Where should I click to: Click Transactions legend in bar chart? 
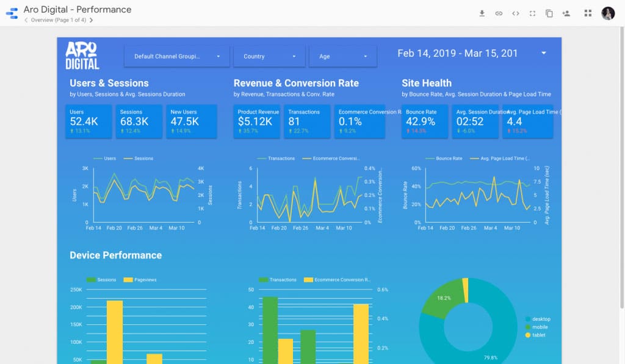click(278, 280)
